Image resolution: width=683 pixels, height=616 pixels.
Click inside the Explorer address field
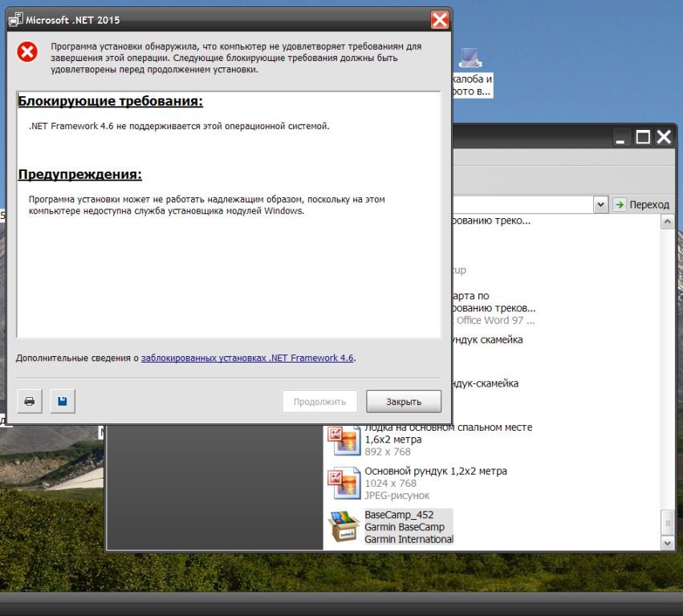[x=522, y=205]
